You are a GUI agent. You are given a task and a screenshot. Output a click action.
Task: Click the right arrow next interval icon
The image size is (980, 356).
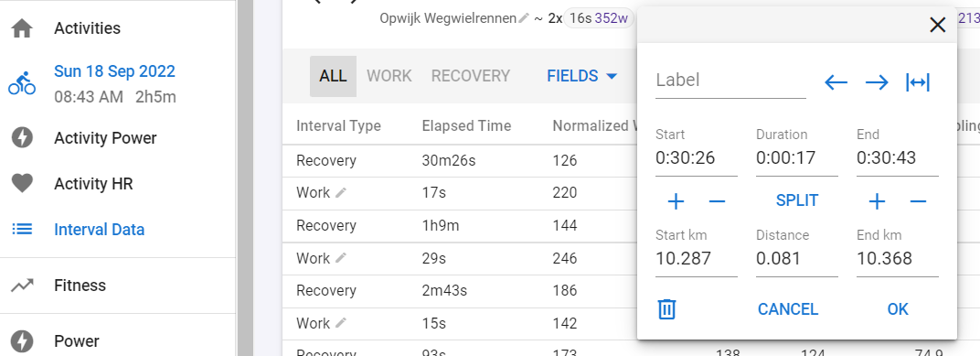(x=877, y=82)
